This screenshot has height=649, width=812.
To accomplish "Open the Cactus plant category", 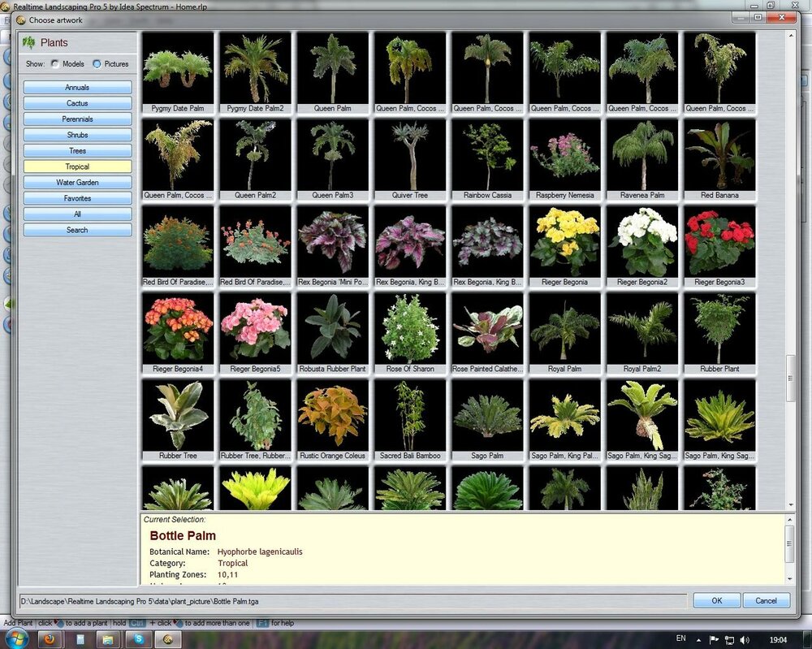I will point(77,103).
